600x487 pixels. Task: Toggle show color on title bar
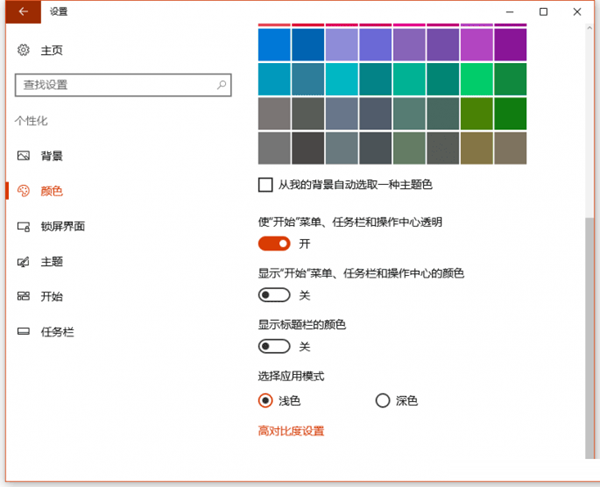(274, 347)
